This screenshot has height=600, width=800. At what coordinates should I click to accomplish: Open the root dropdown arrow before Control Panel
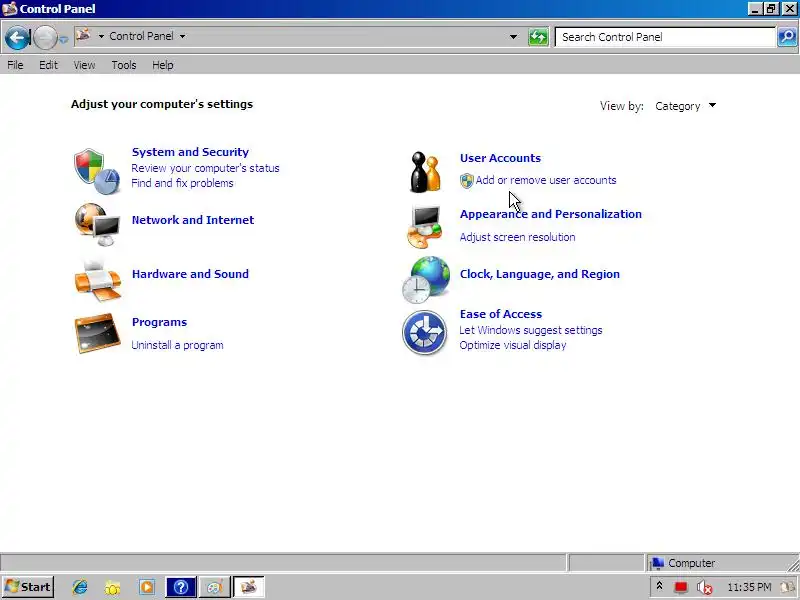(x=101, y=36)
